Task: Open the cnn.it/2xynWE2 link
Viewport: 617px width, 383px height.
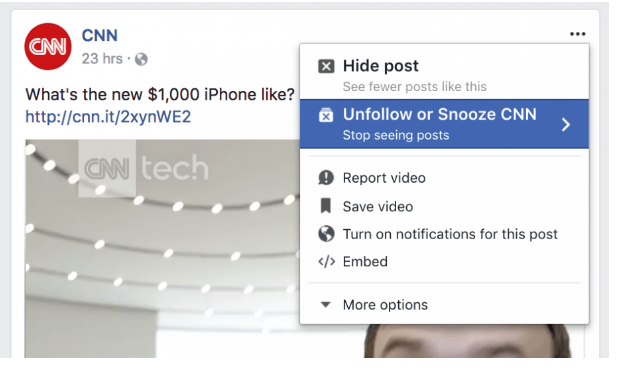Action: 108,117
